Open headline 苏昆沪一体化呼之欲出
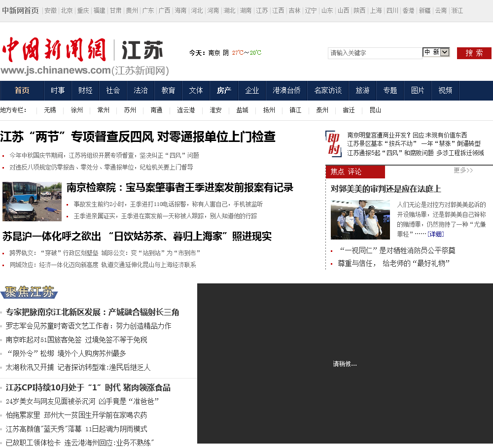This screenshot has width=493, height=448. (x=137, y=236)
